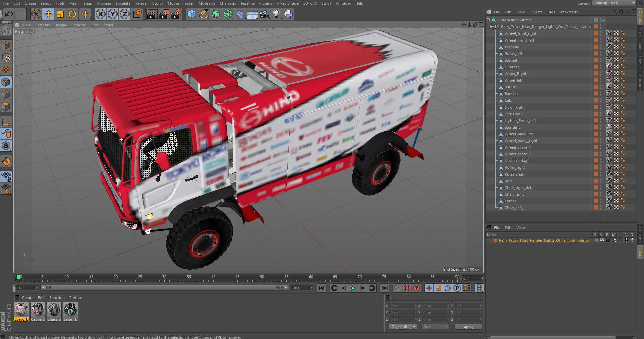
Task: Click the timeline current frame field
Action: click(472, 278)
